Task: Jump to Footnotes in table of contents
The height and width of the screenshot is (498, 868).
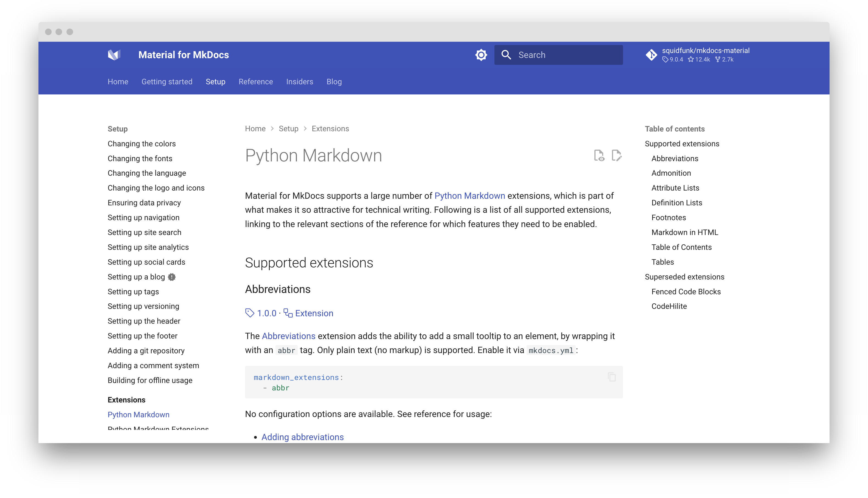Action: pos(669,217)
